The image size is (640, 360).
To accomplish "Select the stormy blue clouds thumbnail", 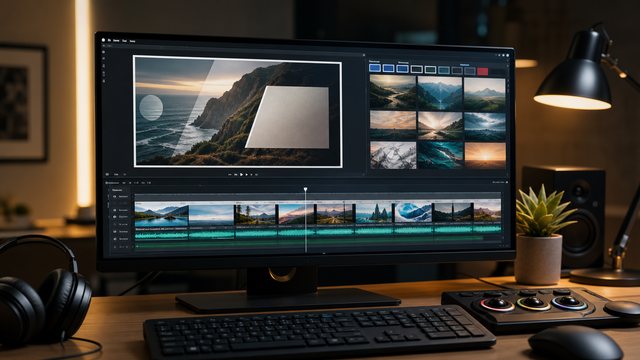I will 484,127.
